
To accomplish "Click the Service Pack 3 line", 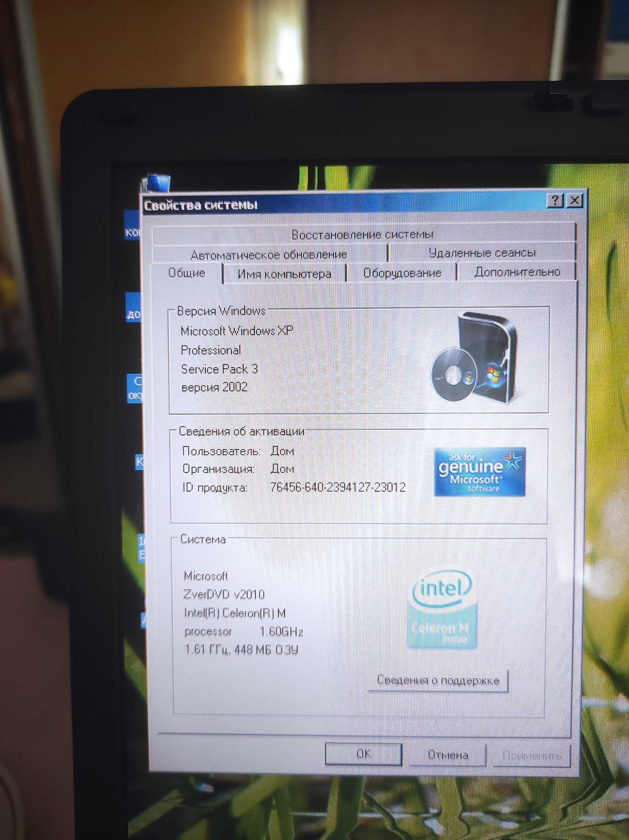I will [219, 369].
